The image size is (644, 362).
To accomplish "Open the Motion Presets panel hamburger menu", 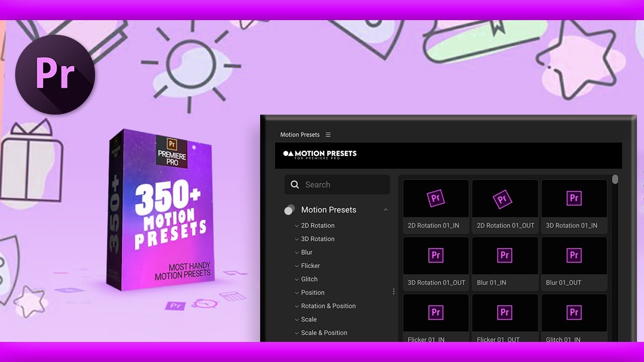I will (x=328, y=135).
